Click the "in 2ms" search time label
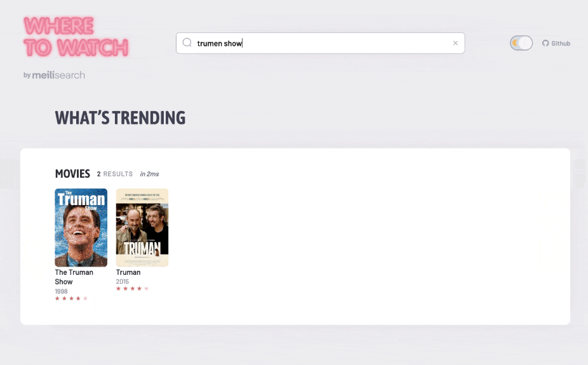588x365 pixels. click(149, 174)
